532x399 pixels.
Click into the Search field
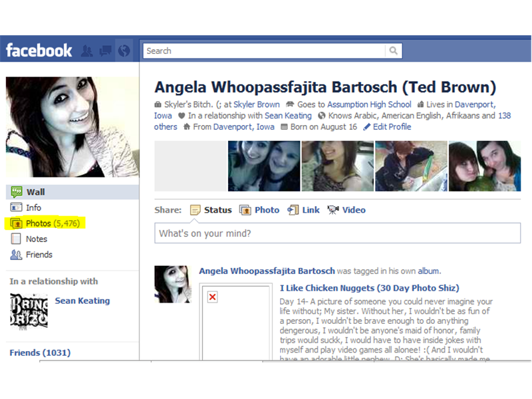point(264,51)
